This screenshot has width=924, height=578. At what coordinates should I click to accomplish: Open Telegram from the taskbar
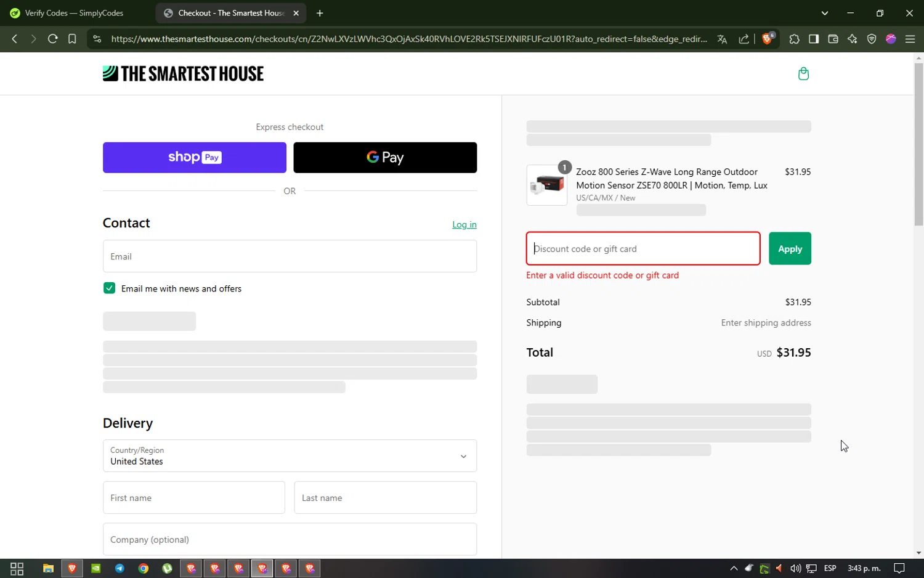point(120,569)
